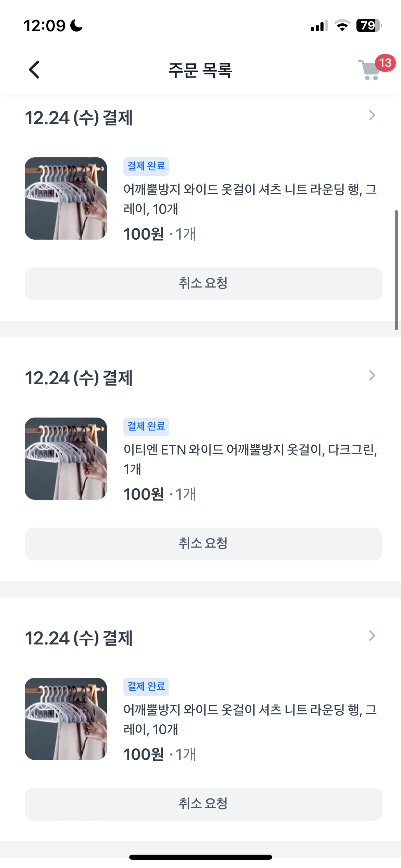
Task: Tap the moon focus mode icon
Action: [76, 25]
